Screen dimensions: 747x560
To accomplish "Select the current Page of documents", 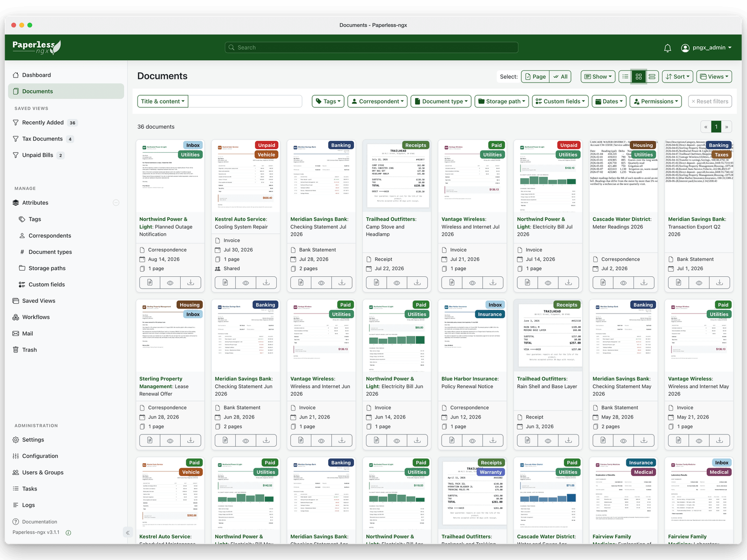I will [535, 77].
